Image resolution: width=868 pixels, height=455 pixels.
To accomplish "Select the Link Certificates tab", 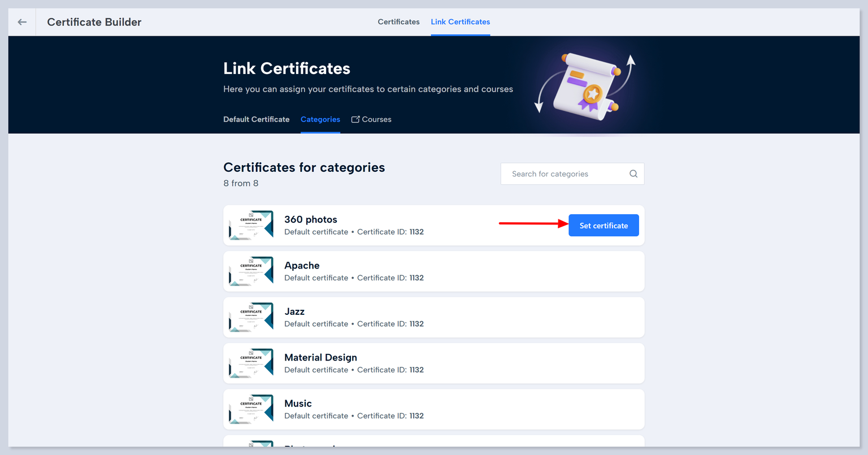I will (x=460, y=22).
